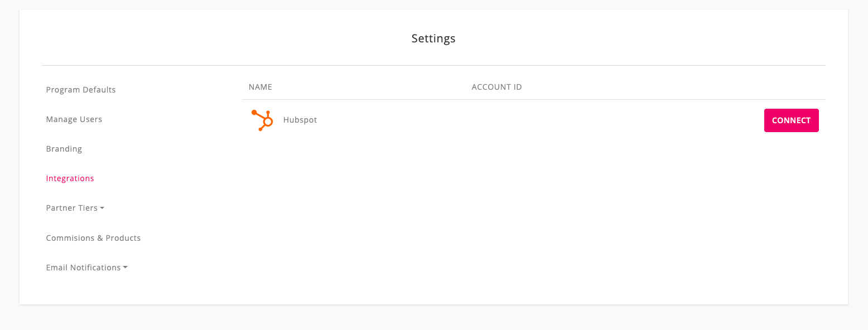
Task: Click the Hubspot sprocket logo icon
Action: click(x=262, y=120)
